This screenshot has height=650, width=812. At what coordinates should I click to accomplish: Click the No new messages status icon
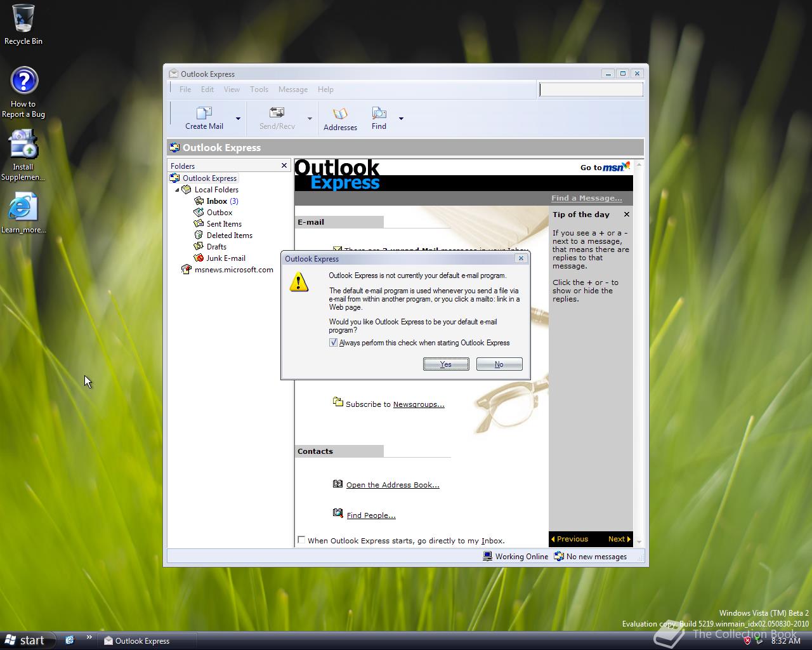[559, 556]
